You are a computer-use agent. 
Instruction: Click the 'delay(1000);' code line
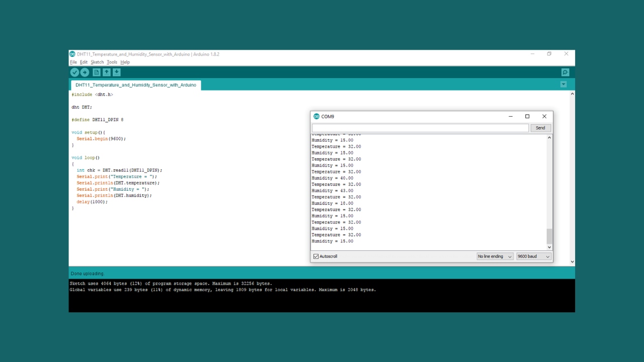click(92, 202)
